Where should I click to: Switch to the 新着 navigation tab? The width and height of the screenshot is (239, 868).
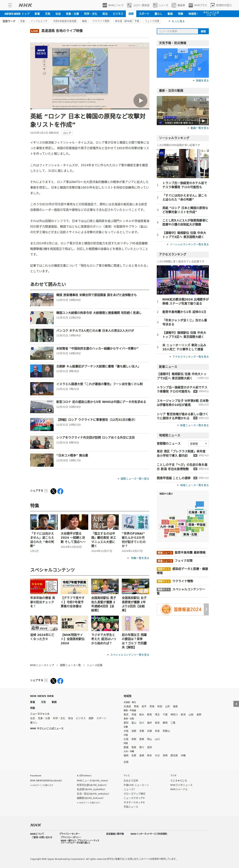click(x=37, y=14)
